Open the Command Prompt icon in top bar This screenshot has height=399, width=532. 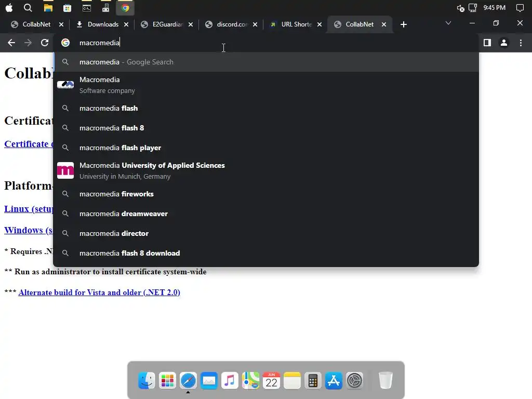tap(87, 8)
